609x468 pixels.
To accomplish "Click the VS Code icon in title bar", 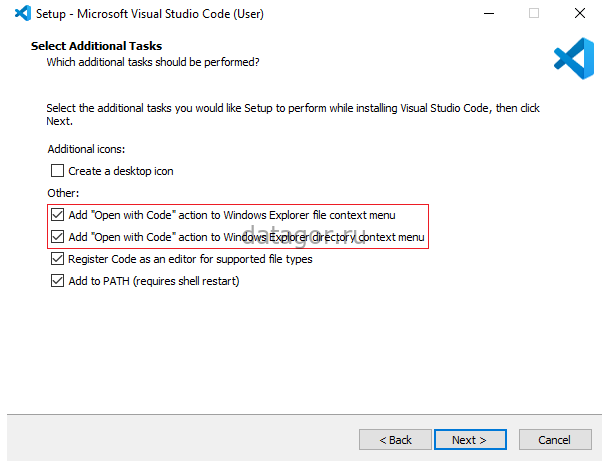I will [x=23, y=13].
